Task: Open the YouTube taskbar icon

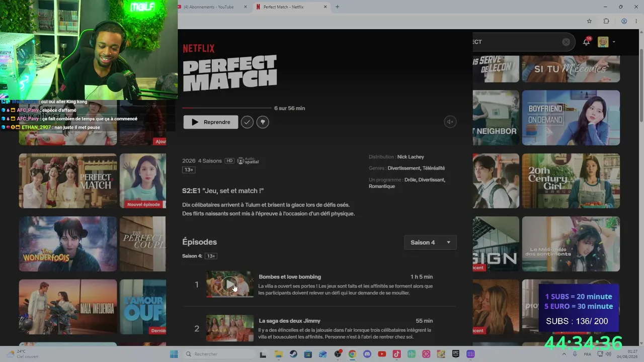Action: tap(382, 354)
